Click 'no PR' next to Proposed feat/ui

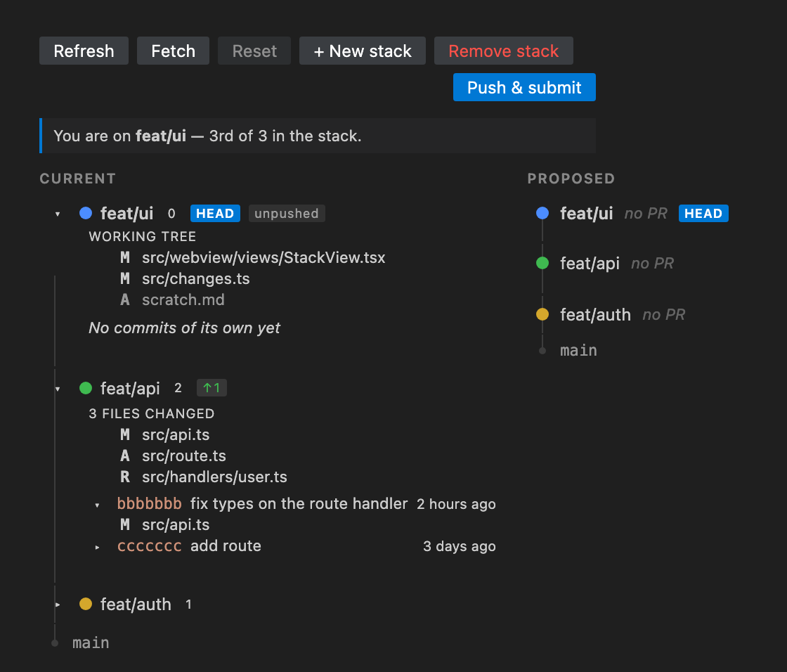click(646, 214)
